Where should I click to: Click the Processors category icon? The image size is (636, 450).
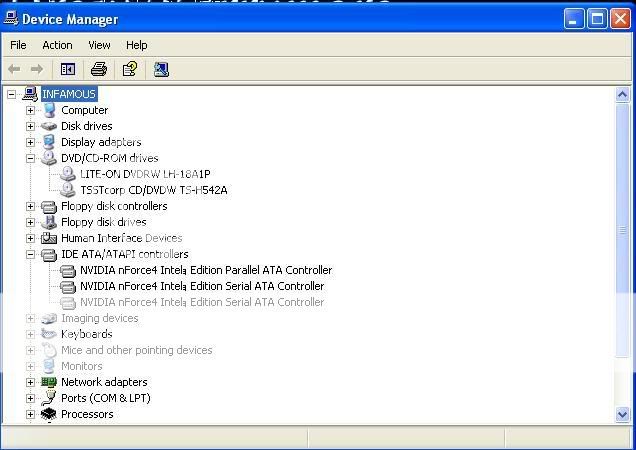[x=48, y=414]
